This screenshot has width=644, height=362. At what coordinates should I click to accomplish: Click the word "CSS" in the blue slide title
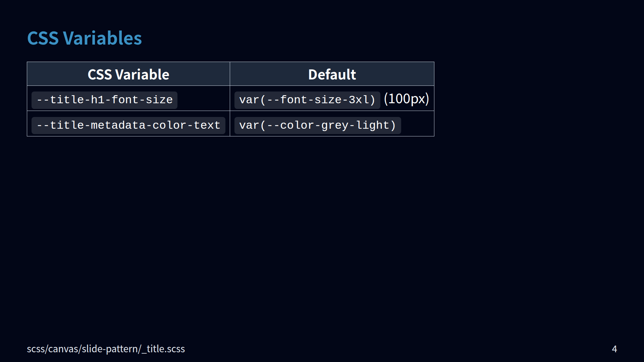pos(43,38)
